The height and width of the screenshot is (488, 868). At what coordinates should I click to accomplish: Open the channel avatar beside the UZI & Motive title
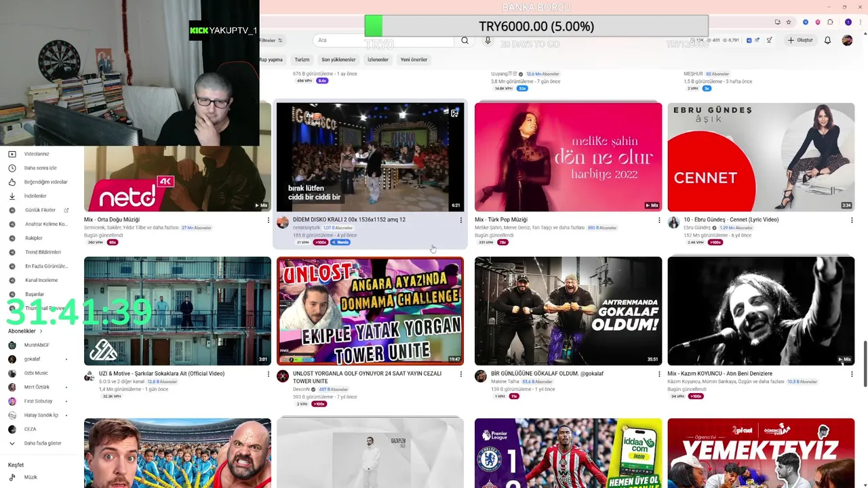90,376
